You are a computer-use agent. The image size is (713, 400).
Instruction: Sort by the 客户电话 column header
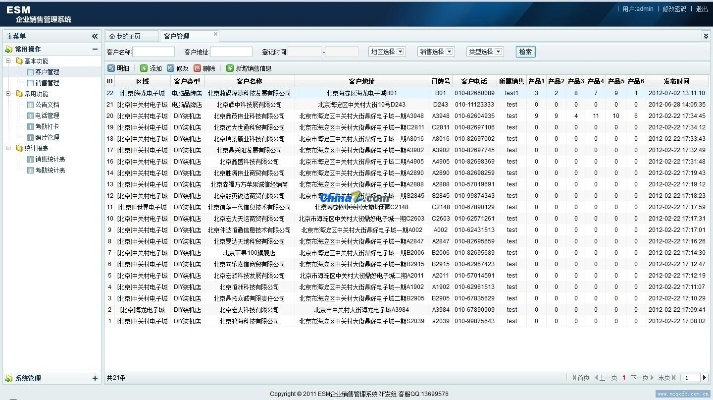474,81
